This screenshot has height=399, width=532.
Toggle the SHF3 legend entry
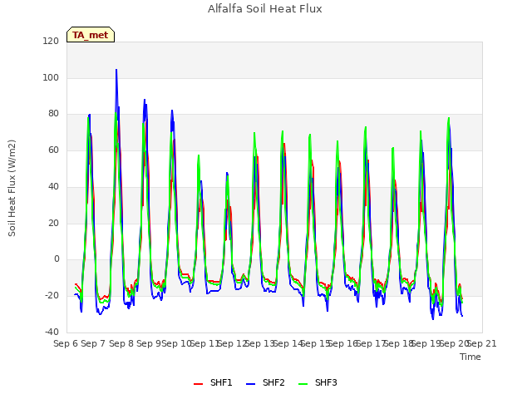coord(318,382)
